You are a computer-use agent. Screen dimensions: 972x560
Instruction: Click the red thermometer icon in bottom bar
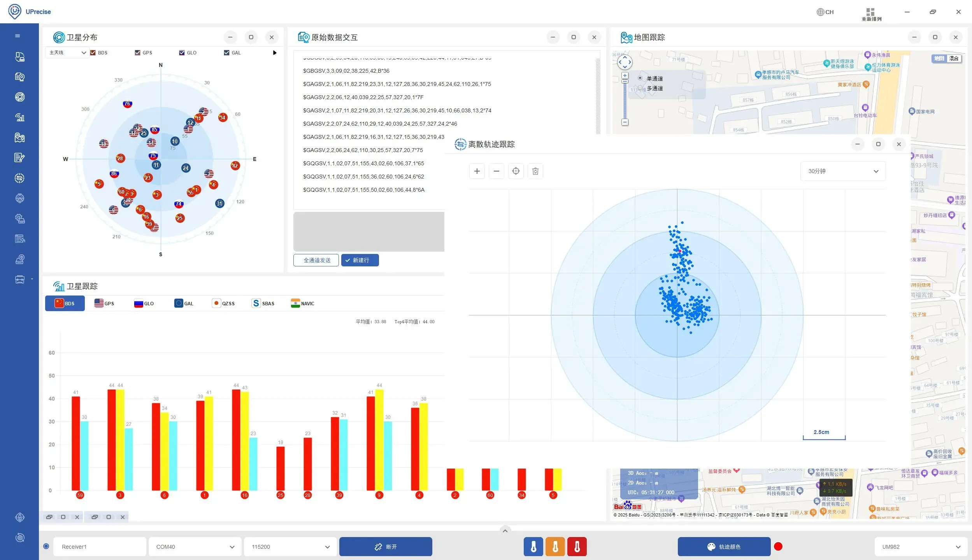coord(577,546)
